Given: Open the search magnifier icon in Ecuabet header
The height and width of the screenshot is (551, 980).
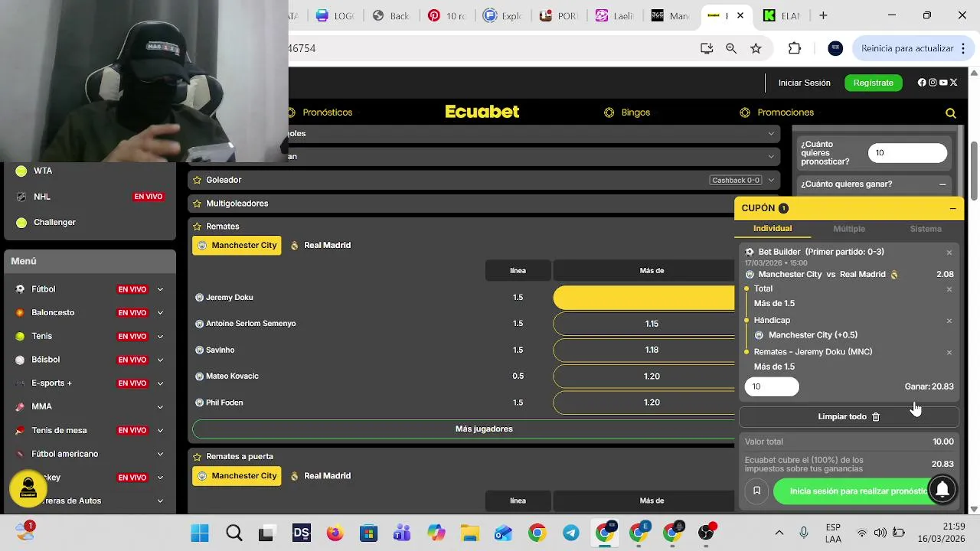Looking at the screenshot, I should 950,113.
